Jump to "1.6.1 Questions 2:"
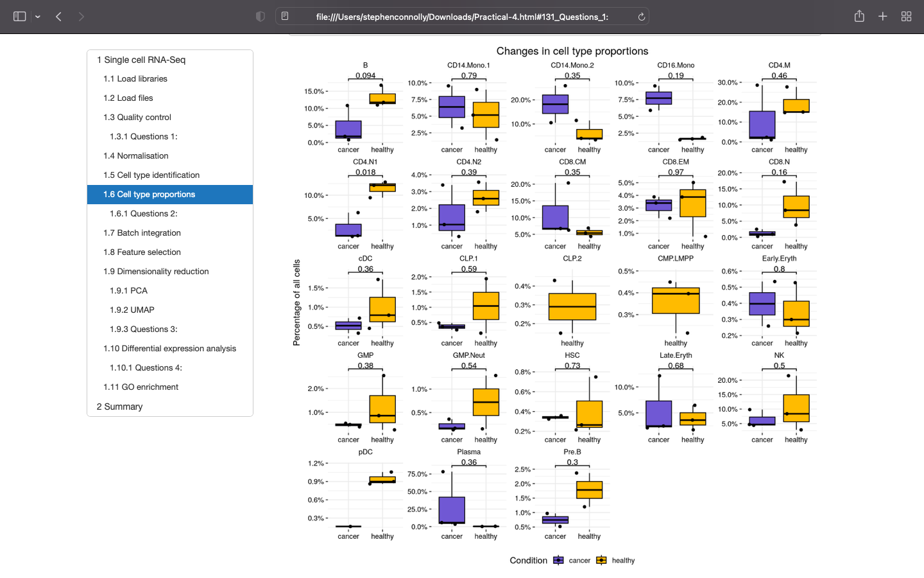924x578 pixels. (144, 213)
